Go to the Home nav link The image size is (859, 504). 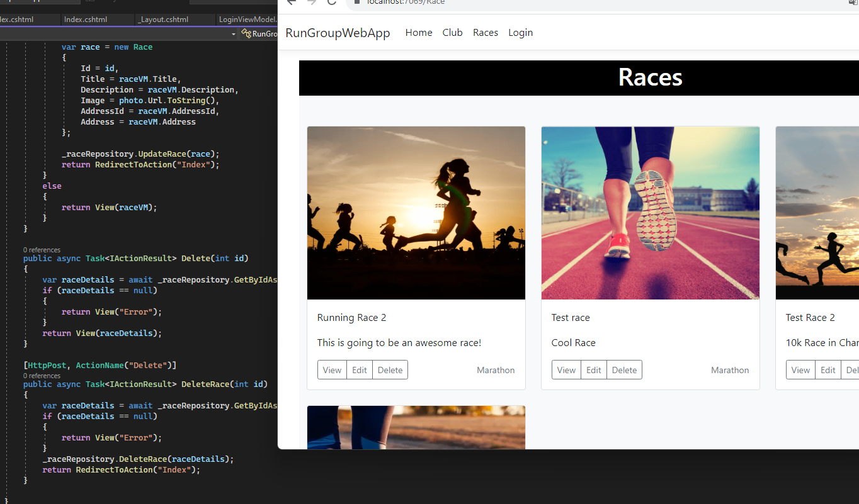(419, 33)
